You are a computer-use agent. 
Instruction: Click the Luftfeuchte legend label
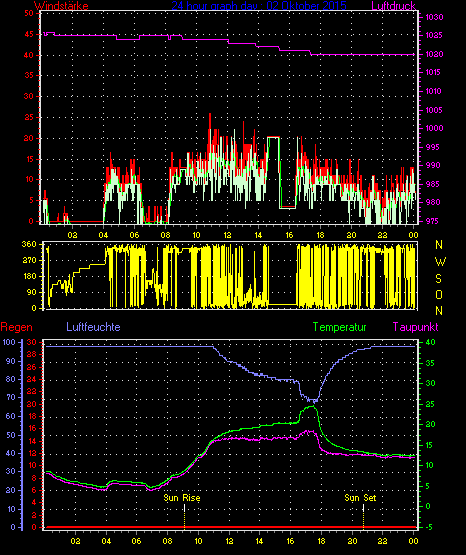pyautogui.click(x=93, y=327)
